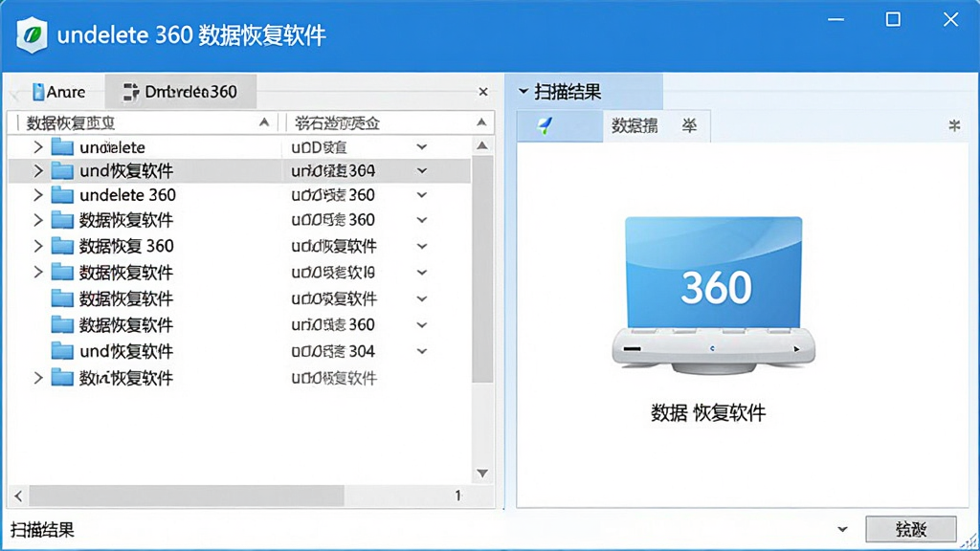Open dropdown chevron in undelete 360 row

pos(422,195)
